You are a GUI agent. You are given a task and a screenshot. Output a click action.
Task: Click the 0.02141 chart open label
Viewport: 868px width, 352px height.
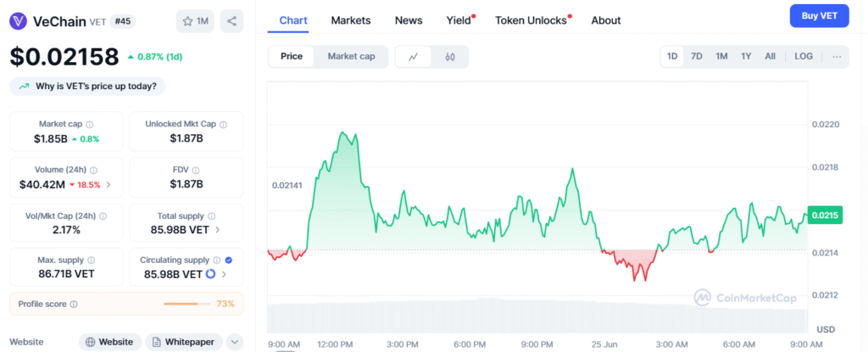(x=287, y=185)
